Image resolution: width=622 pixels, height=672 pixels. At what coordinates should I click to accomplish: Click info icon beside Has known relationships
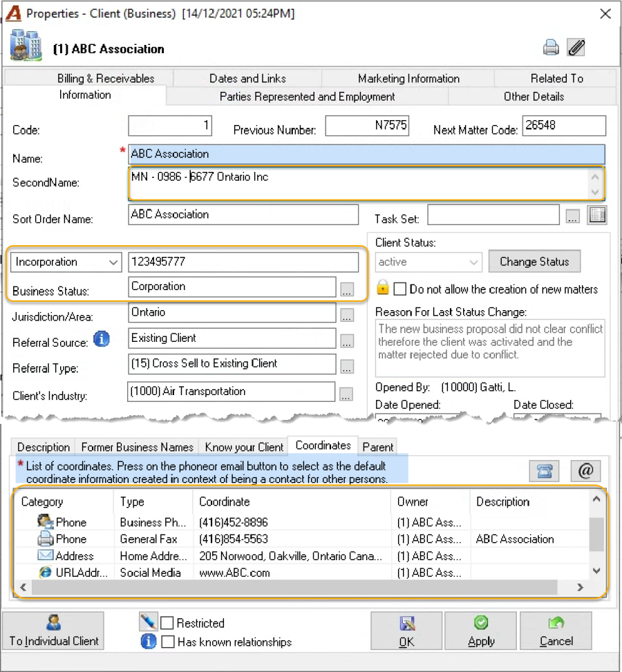pos(149,642)
